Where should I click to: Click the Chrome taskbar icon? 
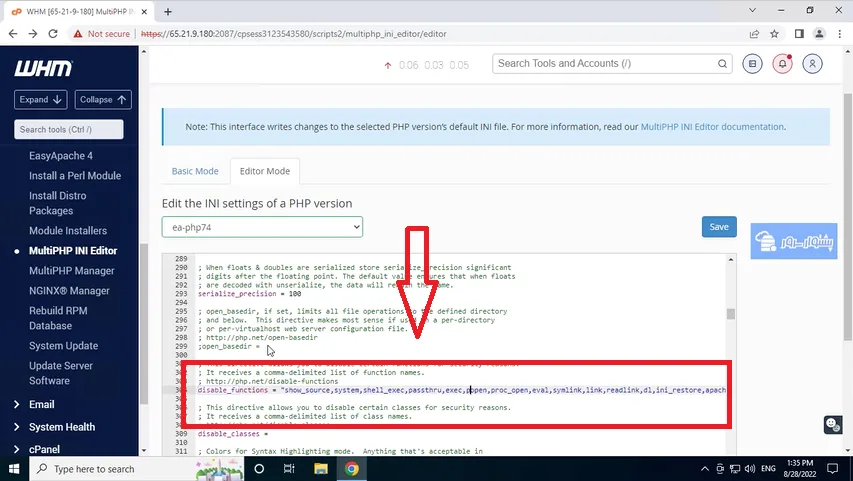pyautogui.click(x=351, y=469)
